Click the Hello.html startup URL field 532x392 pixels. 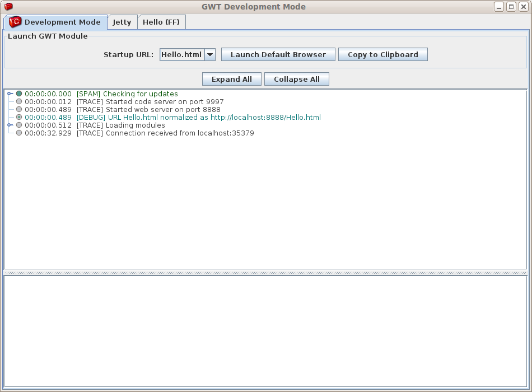coord(182,55)
